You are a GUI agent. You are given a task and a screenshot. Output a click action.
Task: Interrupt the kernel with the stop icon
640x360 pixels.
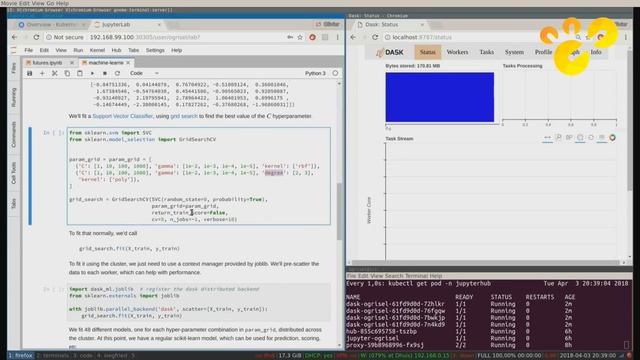click(x=104, y=73)
